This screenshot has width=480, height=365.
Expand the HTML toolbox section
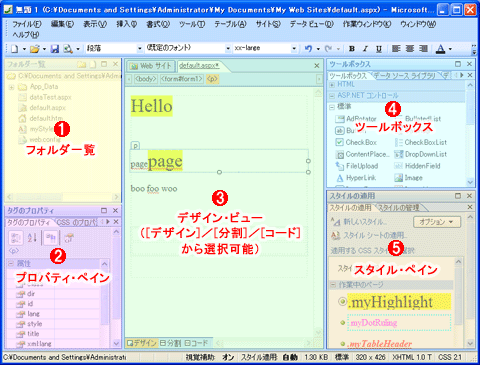[x=332, y=85]
